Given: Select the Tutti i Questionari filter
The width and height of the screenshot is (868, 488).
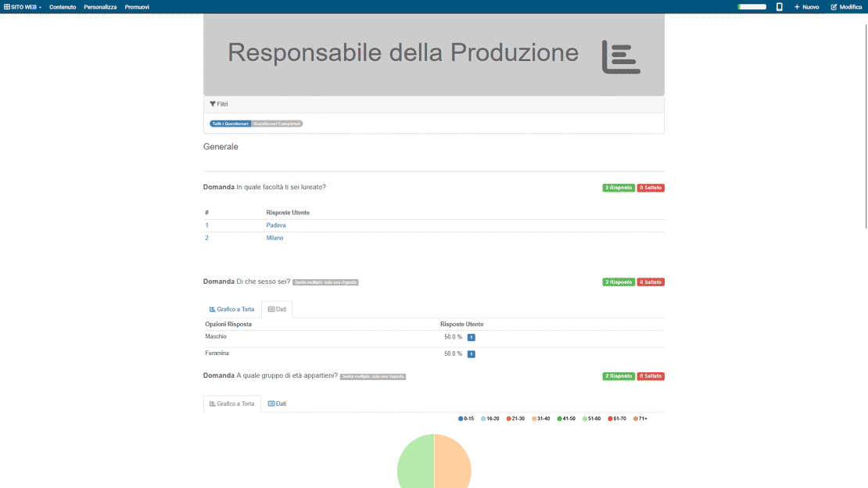Looking at the screenshot, I should pyautogui.click(x=230, y=124).
